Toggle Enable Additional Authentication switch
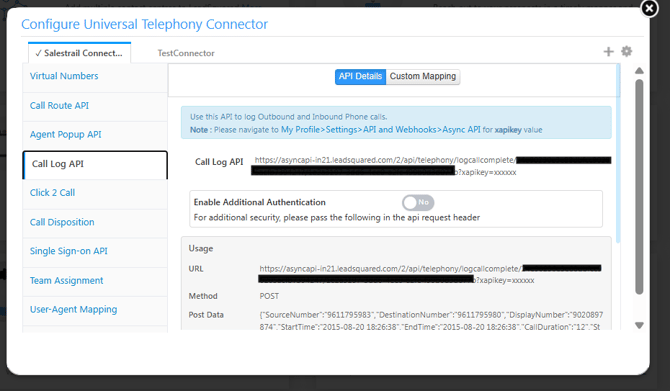Viewport: 670px width, 391px height. (418, 202)
